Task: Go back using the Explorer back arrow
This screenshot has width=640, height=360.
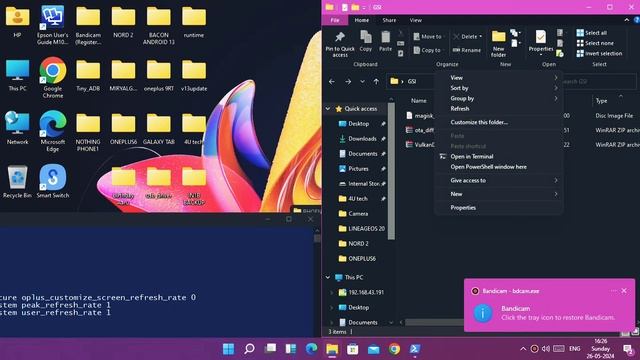Action: point(332,82)
